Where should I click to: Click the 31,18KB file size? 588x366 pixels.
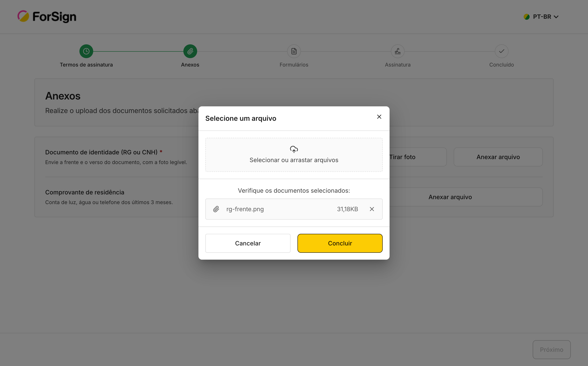tap(347, 209)
